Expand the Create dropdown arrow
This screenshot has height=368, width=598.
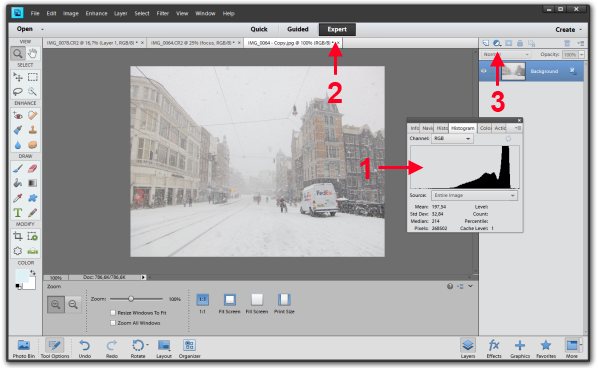pos(581,29)
